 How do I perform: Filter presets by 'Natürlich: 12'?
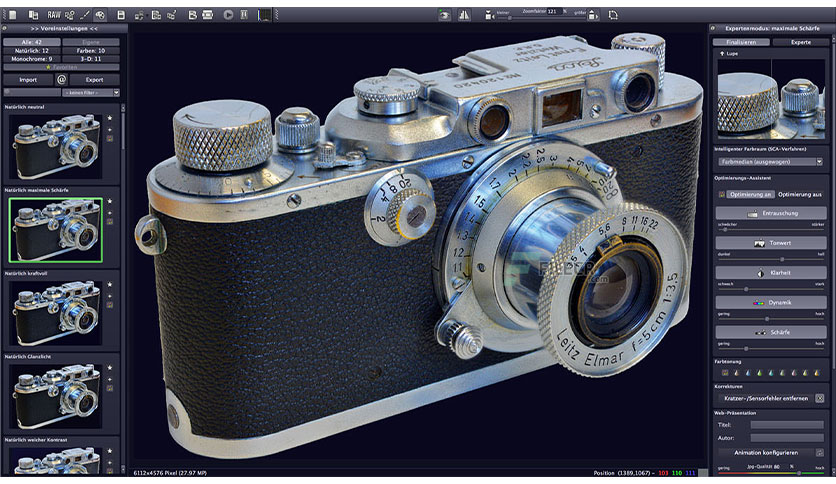[x=31, y=51]
